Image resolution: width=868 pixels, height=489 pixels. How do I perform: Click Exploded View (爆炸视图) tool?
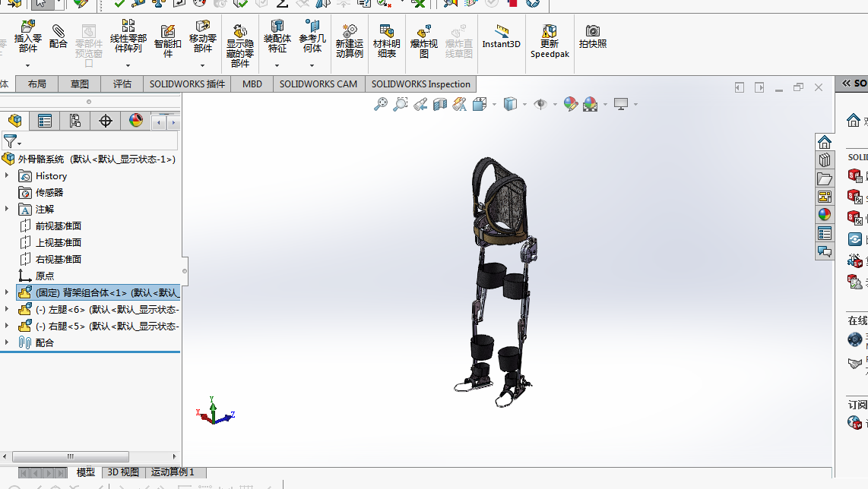(x=423, y=42)
